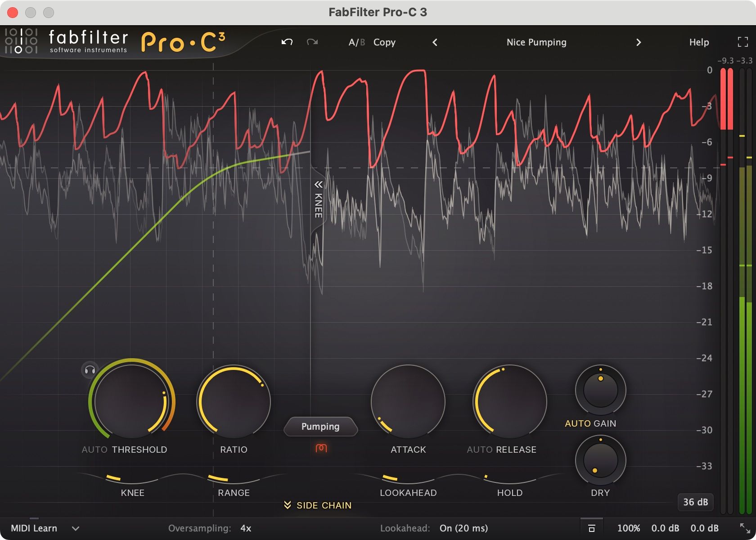Enable audition mode via the headphone icon
Screen dimensions: 756x540
[90, 370]
